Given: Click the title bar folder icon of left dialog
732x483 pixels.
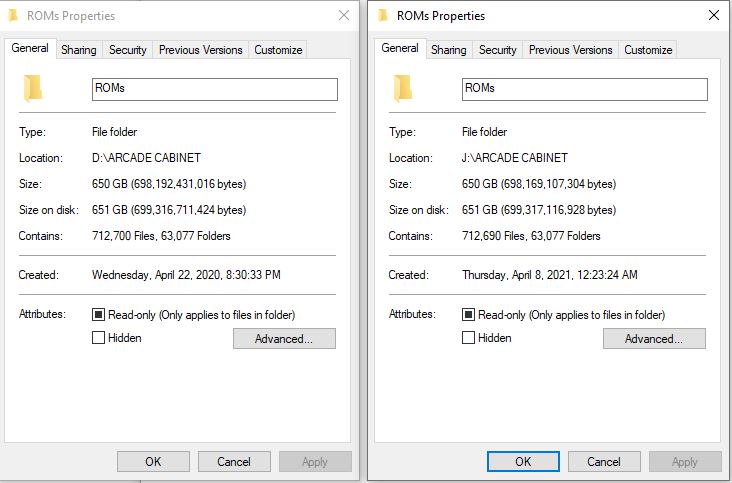Looking at the screenshot, I should pos(13,15).
